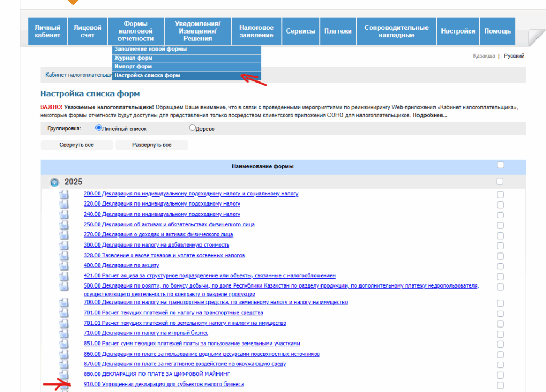Click document icon beside form 860.00
The width and height of the screenshot is (546, 392).
64,354
